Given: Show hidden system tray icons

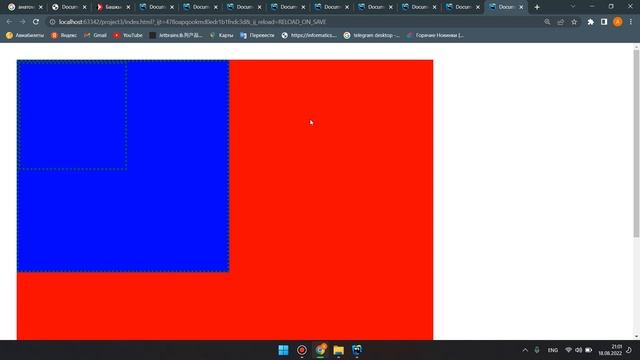Looking at the screenshot, I should point(525,350).
